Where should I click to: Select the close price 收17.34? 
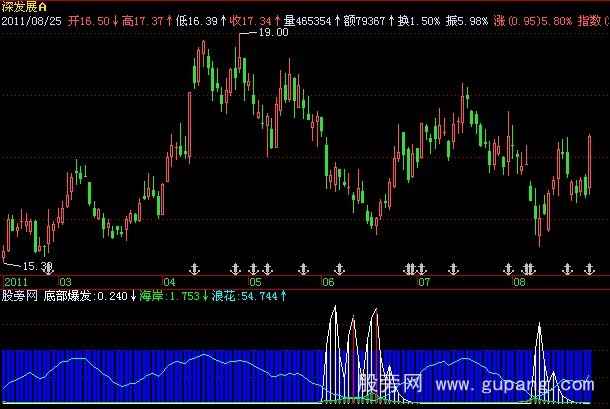click(250, 21)
